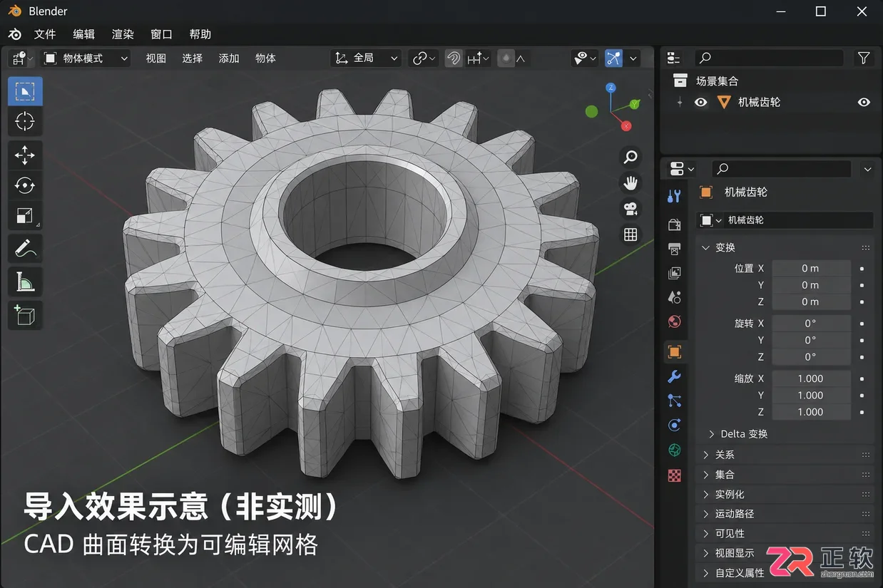Open the Particles properties tab icon

pyautogui.click(x=674, y=401)
